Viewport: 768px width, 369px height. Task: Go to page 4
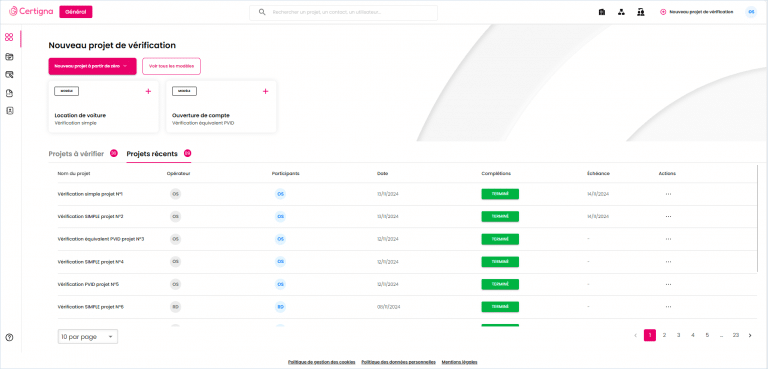point(693,336)
